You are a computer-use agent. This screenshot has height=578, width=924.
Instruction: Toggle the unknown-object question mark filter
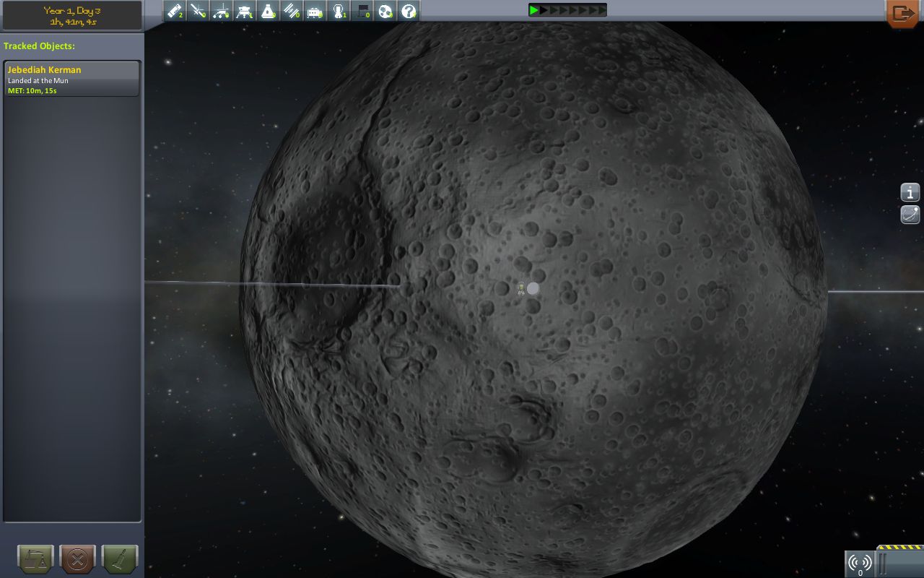409,11
